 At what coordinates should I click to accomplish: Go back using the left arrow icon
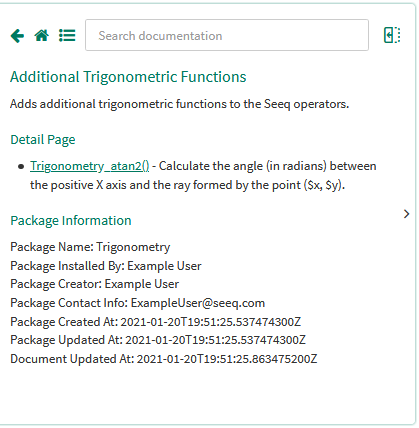pos(17,36)
